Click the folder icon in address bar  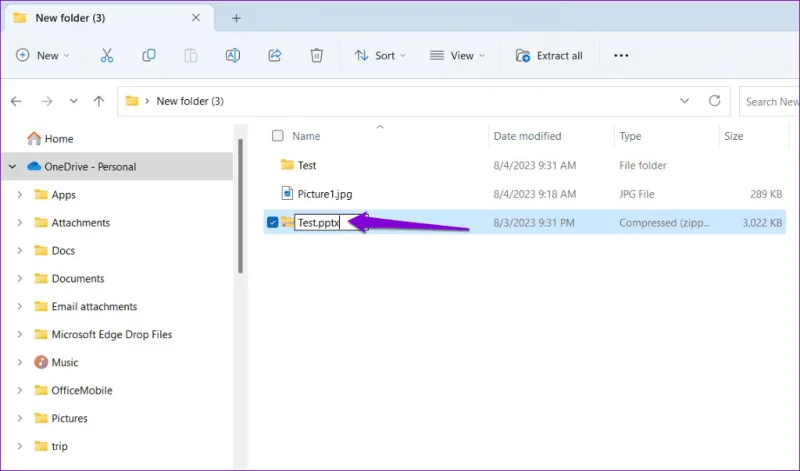(x=132, y=101)
